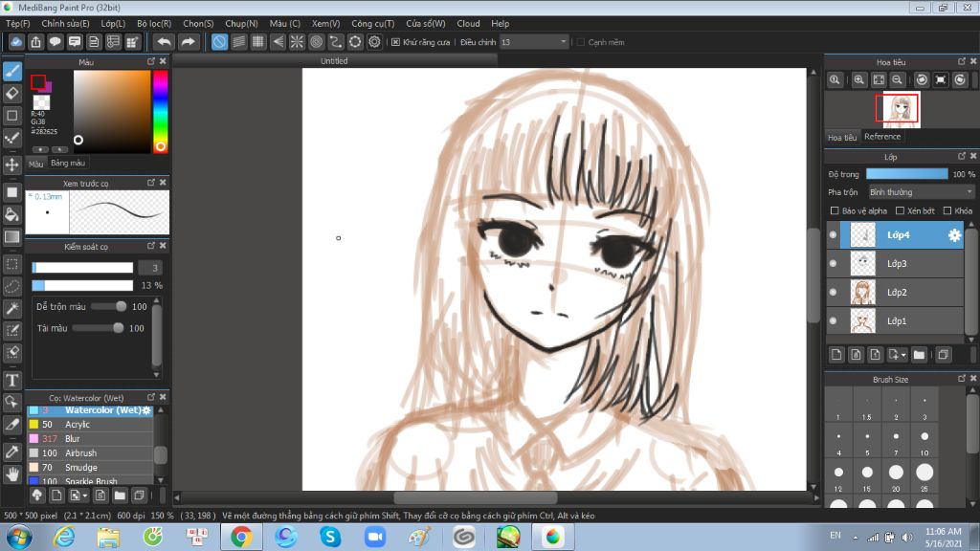
Task: Expand the add layer dropdown arrow
Action: tap(903, 355)
